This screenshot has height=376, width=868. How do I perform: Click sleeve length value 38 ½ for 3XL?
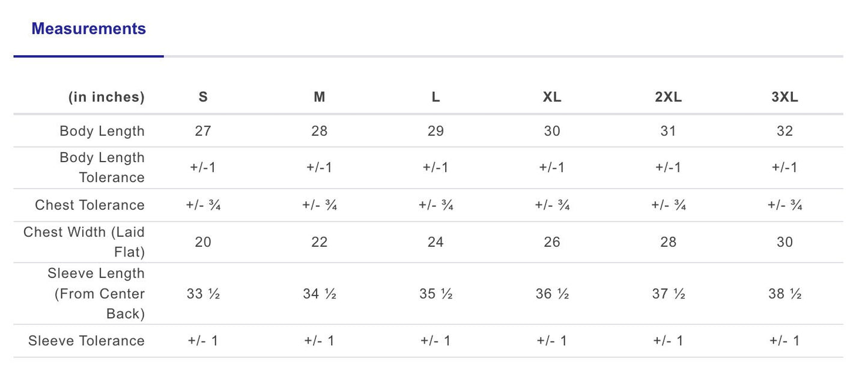pos(785,294)
